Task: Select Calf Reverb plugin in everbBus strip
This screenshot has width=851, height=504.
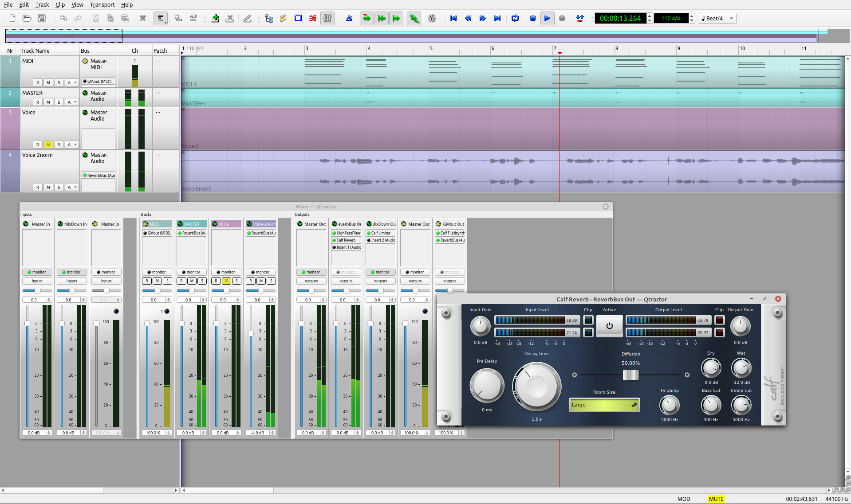Action: (346, 240)
